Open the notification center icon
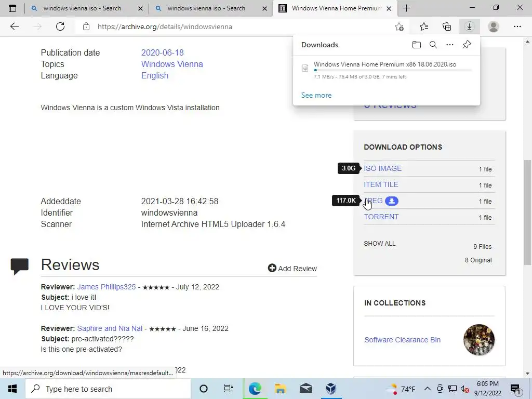This screenshot has width=532, height=399. pos(516,389)
